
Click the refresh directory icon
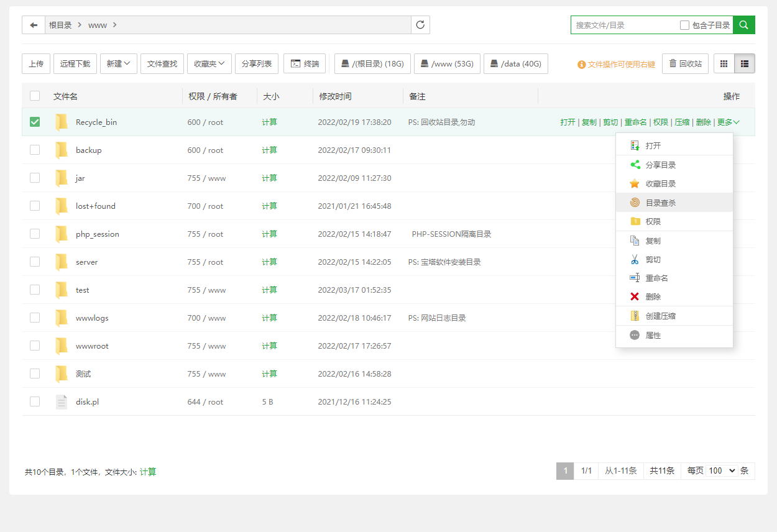click(420, 25)
